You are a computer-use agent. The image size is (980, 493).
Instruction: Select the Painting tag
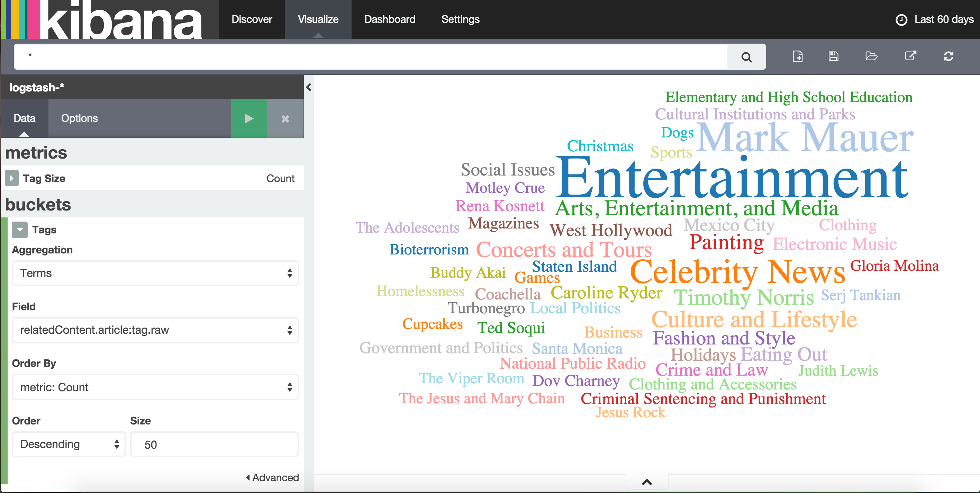(x=727, y=242)
